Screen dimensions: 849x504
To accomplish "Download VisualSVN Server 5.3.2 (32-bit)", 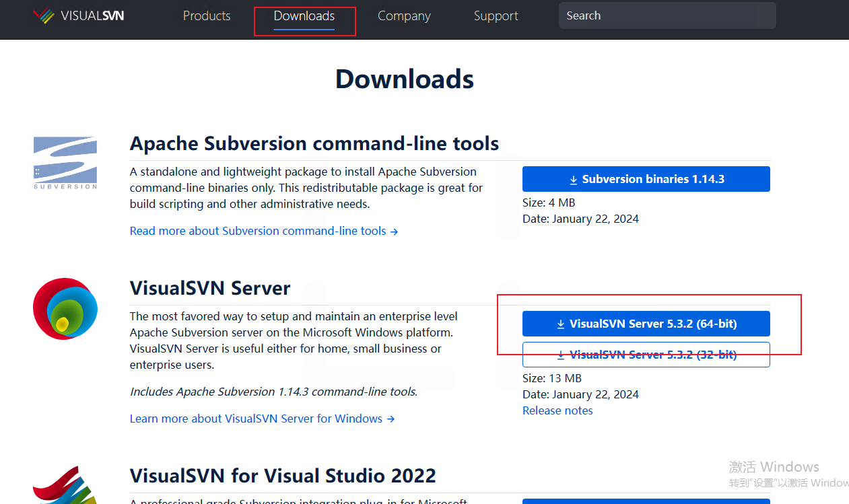I will pyautogui.click(x=646, y=355).
